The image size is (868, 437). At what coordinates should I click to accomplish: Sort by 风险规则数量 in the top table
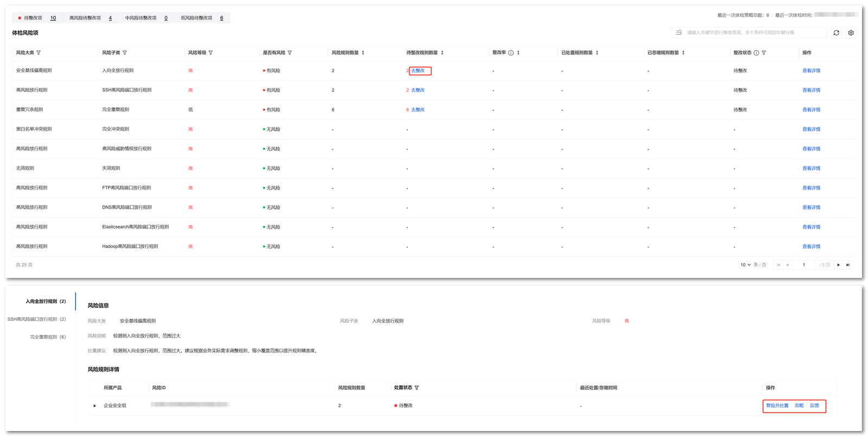point(363,53)
